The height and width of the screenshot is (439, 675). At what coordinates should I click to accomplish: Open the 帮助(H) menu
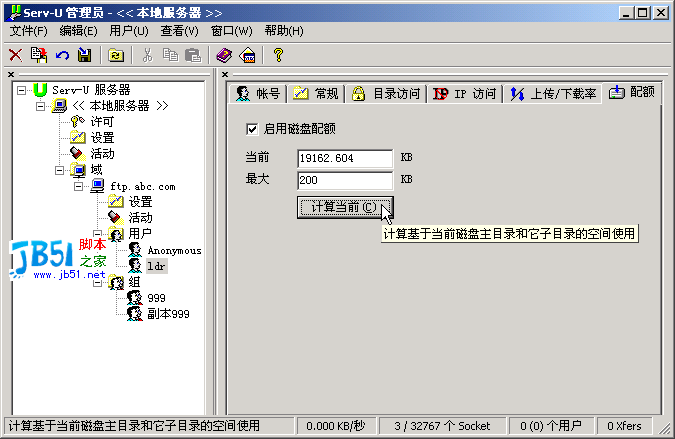[x=284, y=31]
